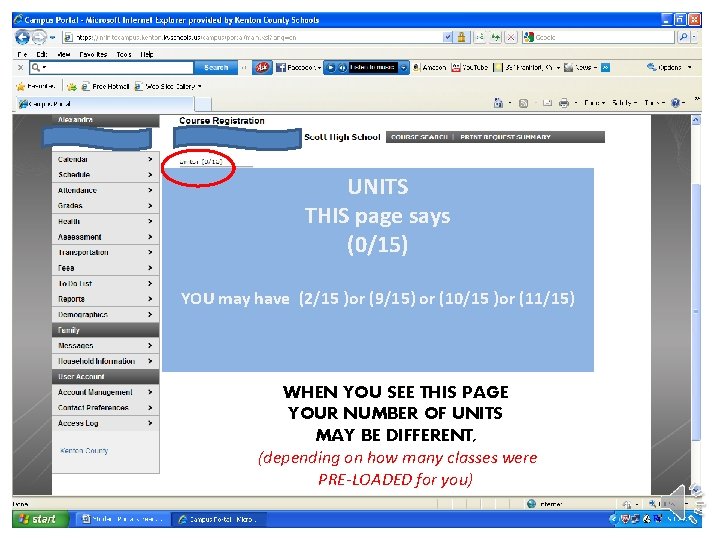Click the Stop loading X icon
The height and width of the screenshot is (540, 720).
tap(511, 37)
